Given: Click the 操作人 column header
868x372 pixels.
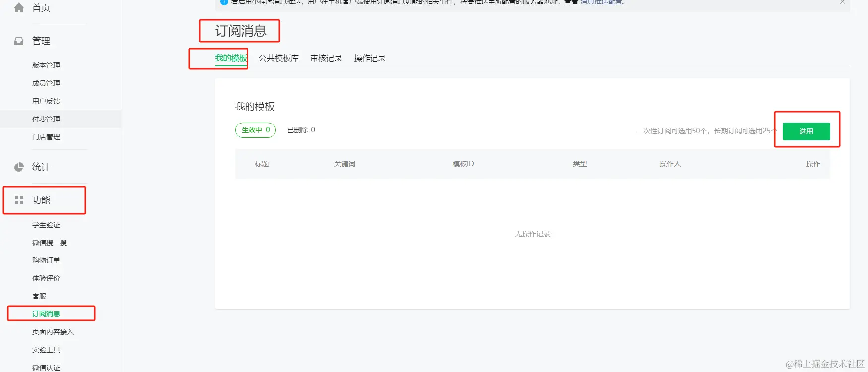Looking at the screenshot, I should pos(670,164).
